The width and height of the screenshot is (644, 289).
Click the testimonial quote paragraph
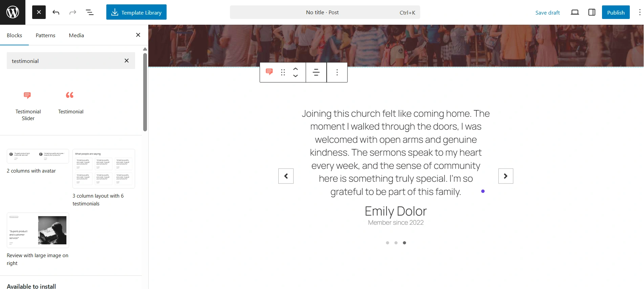pyautogui.click(x=396, y=153)
